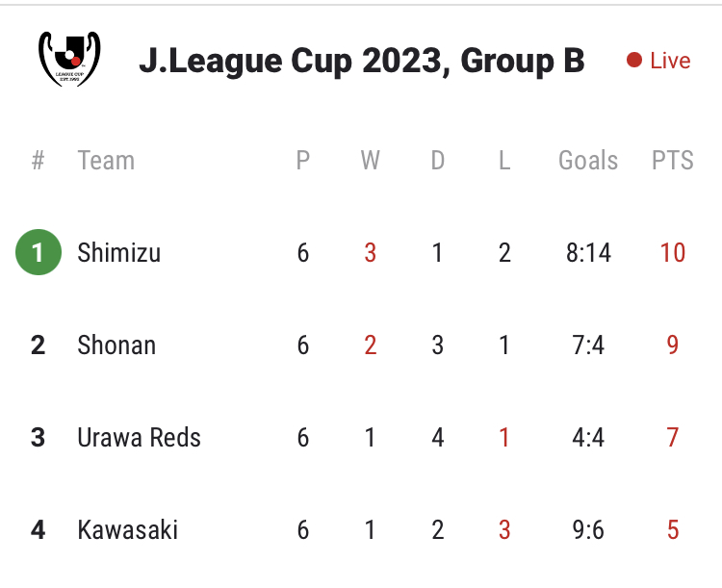
Task: Click Shimizu's 10 points value
Action: coord(673,252)
